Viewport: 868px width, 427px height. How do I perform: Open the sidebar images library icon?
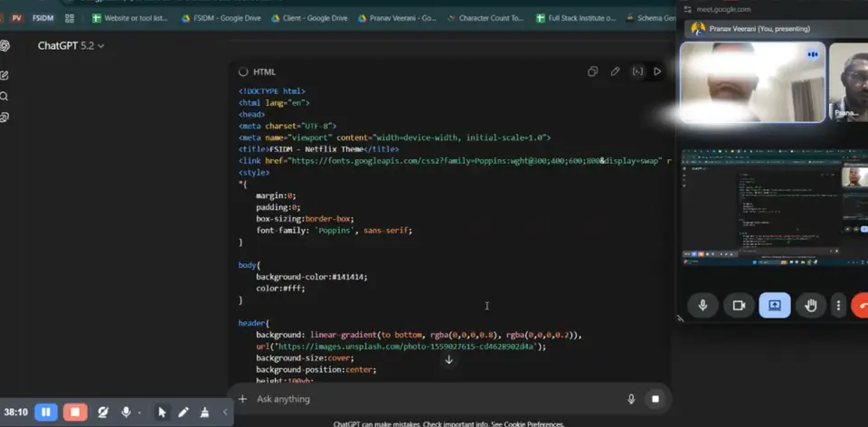click(5, 117)
